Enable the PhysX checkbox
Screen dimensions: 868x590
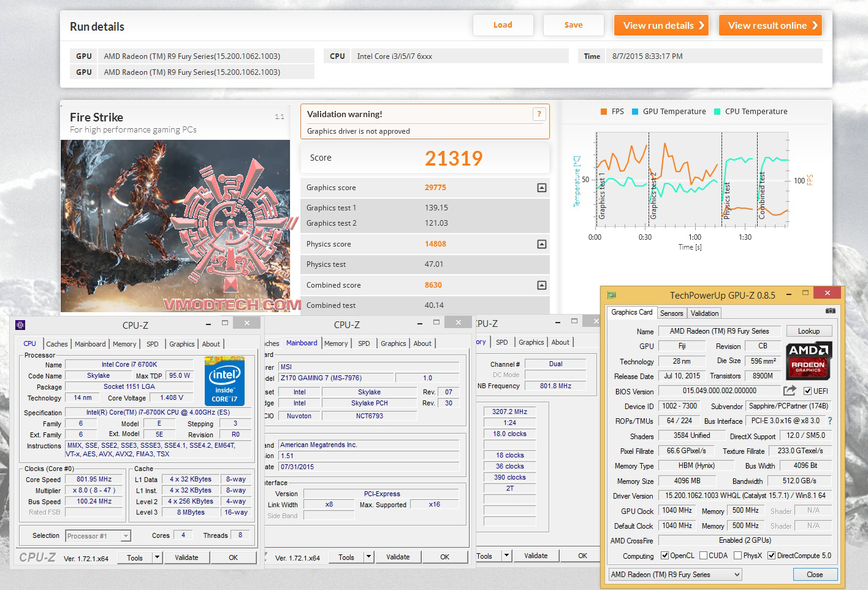[x=738, y=556]
